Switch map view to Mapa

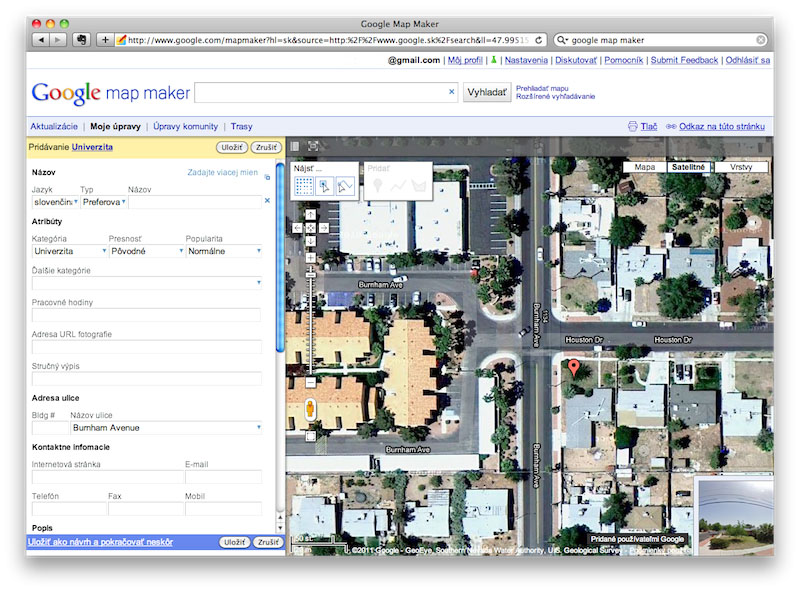tap(644, 167)
